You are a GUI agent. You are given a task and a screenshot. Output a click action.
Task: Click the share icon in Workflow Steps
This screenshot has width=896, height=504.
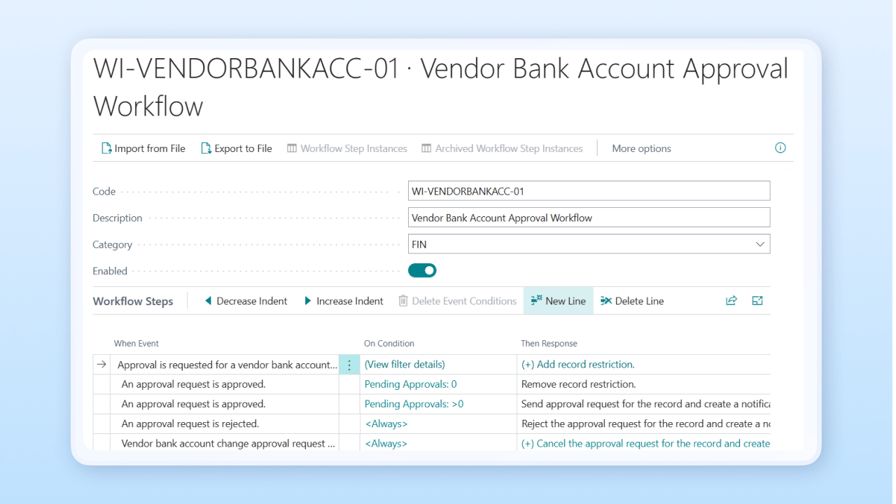point(731,301)
